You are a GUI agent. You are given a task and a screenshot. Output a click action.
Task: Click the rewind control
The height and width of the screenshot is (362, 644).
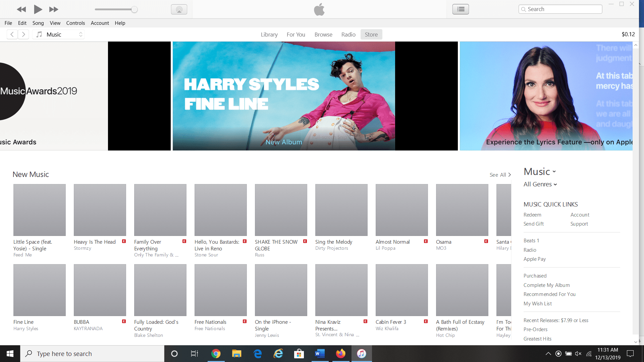click(21, 9)
